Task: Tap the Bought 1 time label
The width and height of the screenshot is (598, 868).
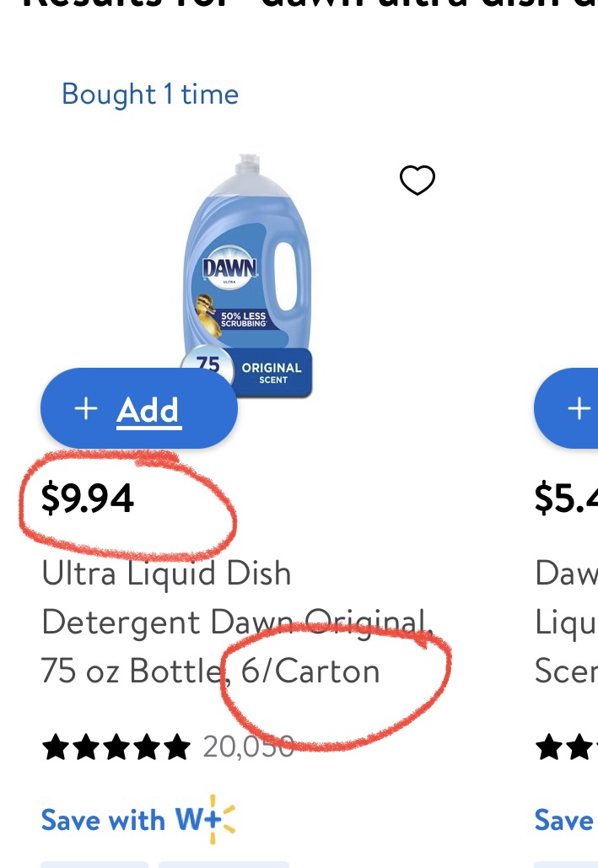Action: [x=150, y=94]
